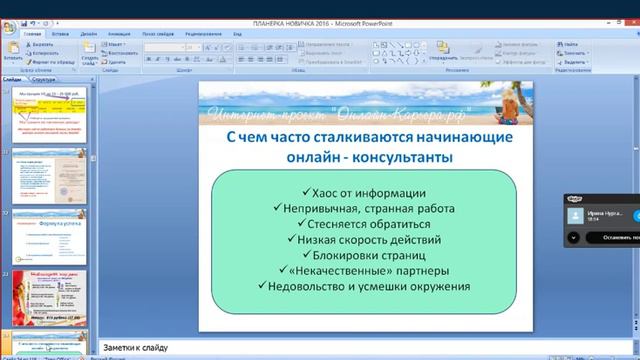
Task: Select the text box shape tool
Action: 384,45
